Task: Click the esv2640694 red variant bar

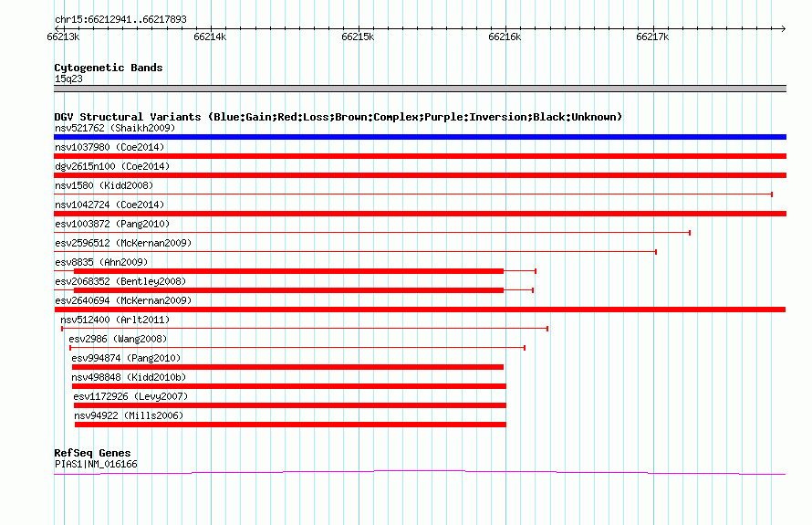Action: [420, 310]
